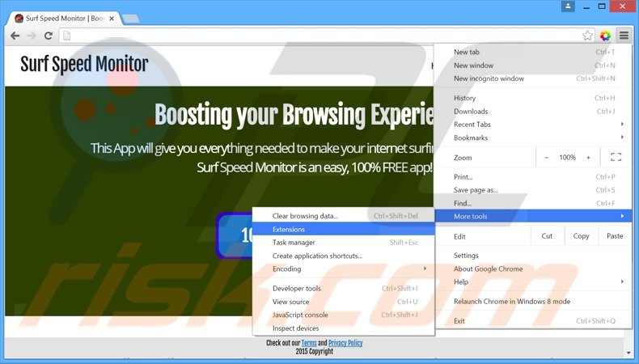The width and height of the screenshot is (639, 364).
Task: Click the forward navigation arrow
Action: pos(32,36)
